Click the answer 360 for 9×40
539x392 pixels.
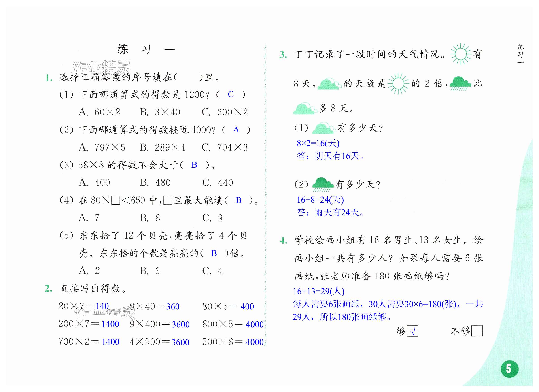pos(173,307)
